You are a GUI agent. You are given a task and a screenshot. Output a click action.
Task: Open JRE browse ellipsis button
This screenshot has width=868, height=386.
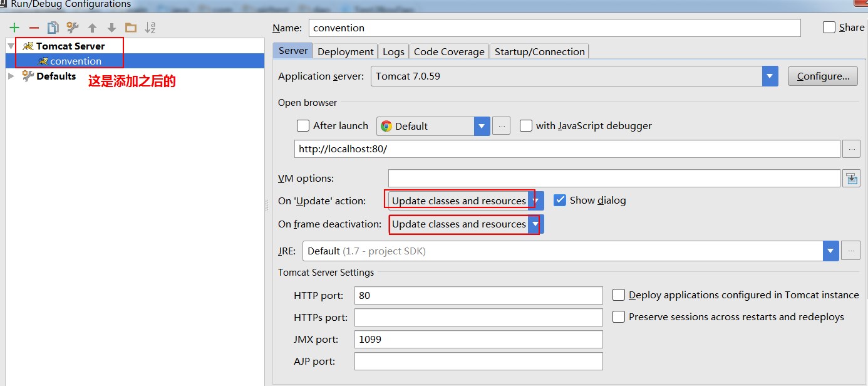pos(850,251)
